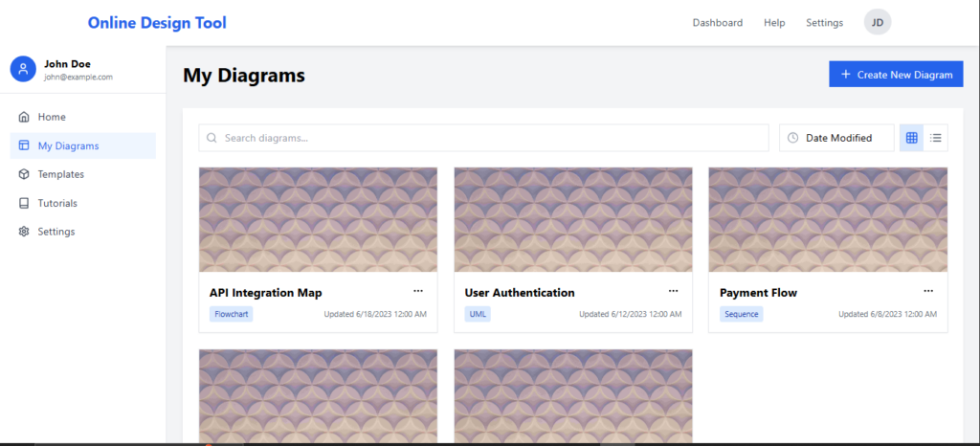This screenshot has width=980, height=446.
Task: Click the My Diagrams layout icon
Action: click(x=24, y=145)
